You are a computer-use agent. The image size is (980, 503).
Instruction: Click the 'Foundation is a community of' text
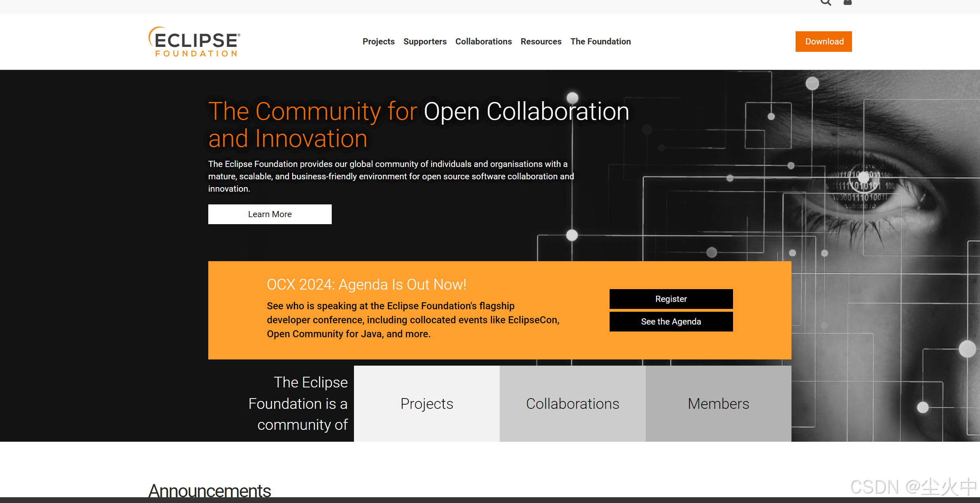pos(298,403)
